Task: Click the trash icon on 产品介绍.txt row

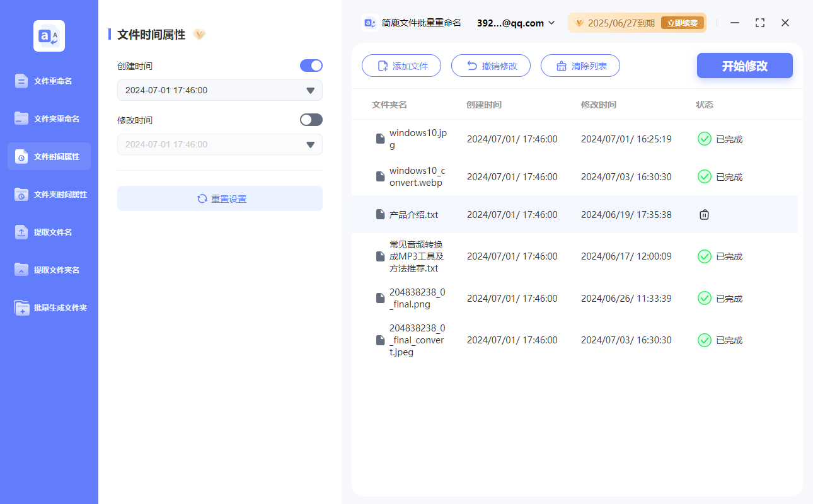Action: 704,215
